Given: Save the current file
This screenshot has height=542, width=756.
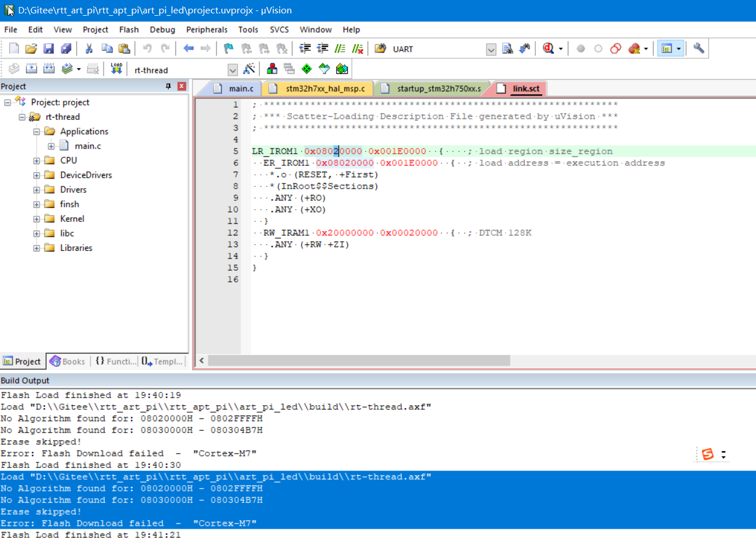Looking at the screenshot, I should 49,49.
